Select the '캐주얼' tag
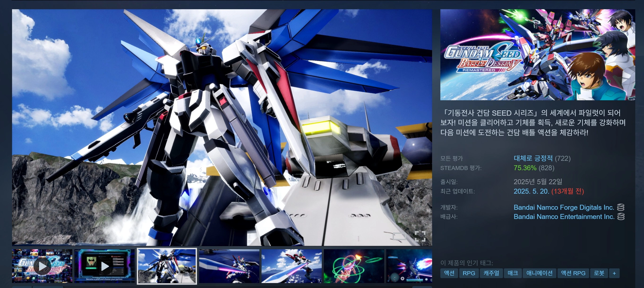The image size is (644, 288). [491, 273]
